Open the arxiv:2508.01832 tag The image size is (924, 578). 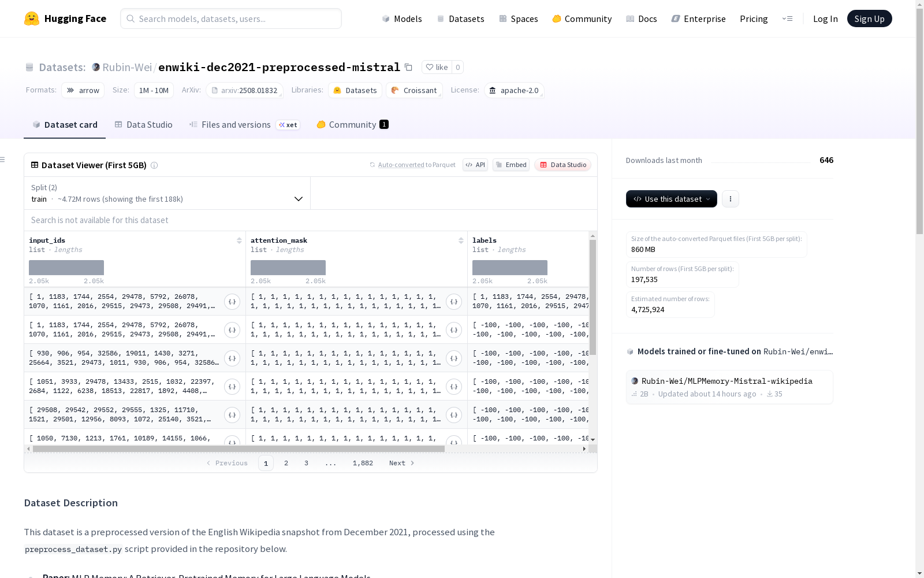tap(244, 90)
